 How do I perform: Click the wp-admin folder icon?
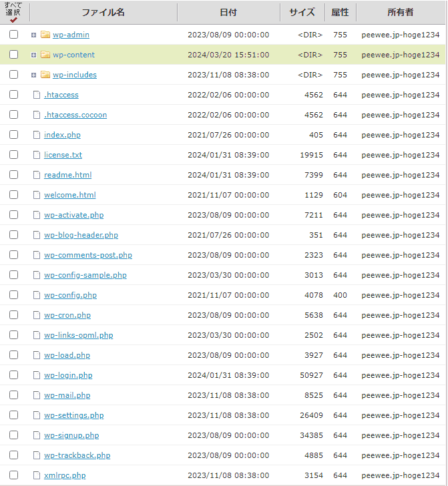pos(45,35)
